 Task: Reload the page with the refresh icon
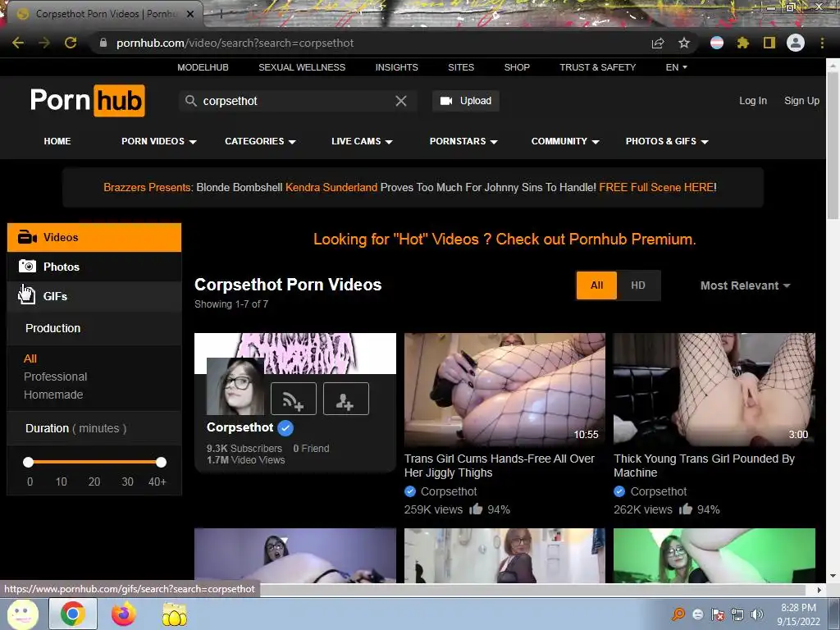coord(71,43)
